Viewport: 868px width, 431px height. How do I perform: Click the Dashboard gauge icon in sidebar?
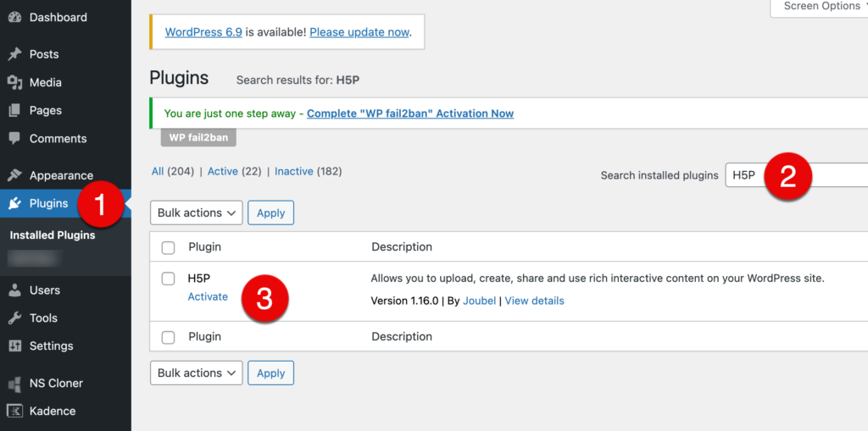click(x=14, y=17)
